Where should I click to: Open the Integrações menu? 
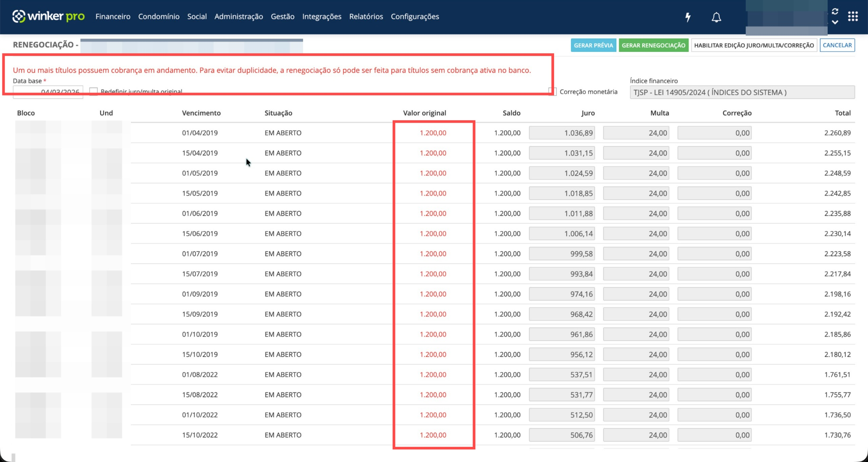(x=321, y=17)
